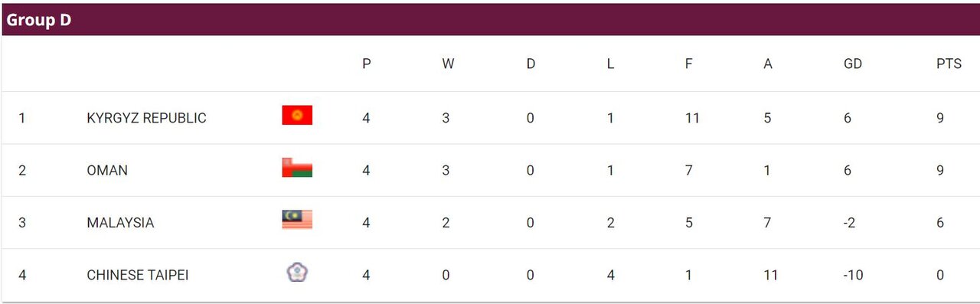
Task: Select the MALAYSIA team name
Action: [120, 222]
